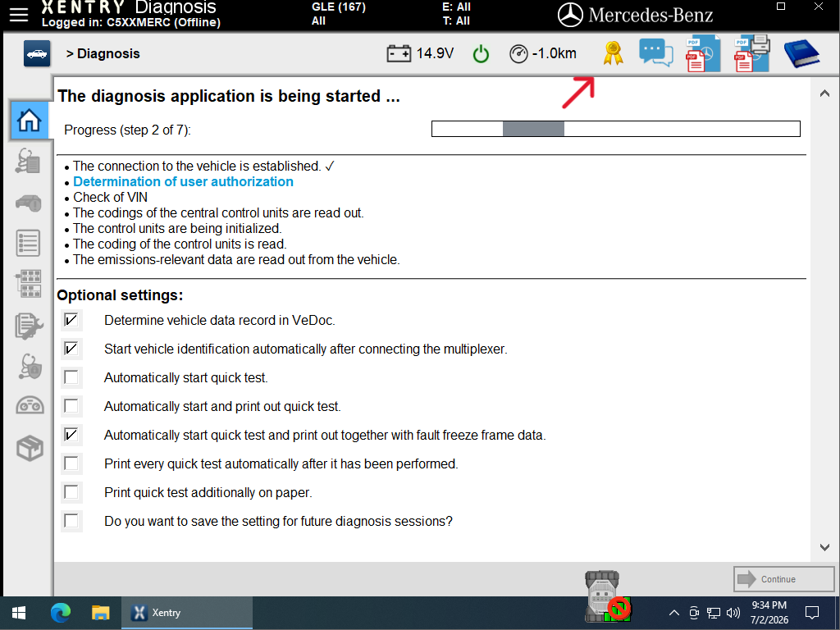Enable Automatically start and print out quick test
Image resolution: width=840 pixels, height=630 pixels.
pos(71,406)
